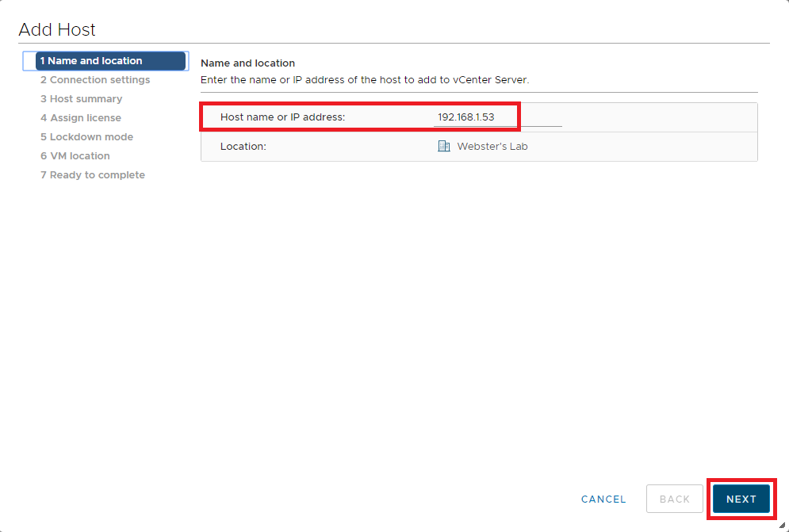Click the resize grip in dialog corner
This screenshot has height=532, width=789.
point(782,525)
